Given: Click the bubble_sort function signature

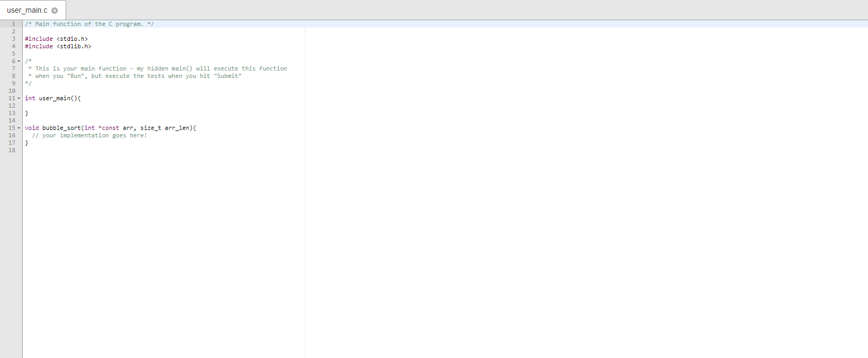Looking at the screenshot, I should pos(110,128).
